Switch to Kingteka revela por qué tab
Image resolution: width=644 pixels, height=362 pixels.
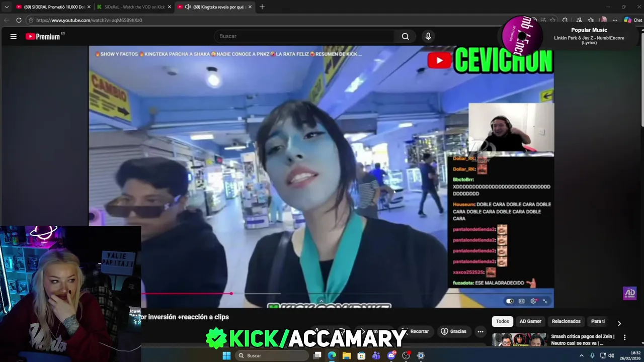tap(214, 7)
